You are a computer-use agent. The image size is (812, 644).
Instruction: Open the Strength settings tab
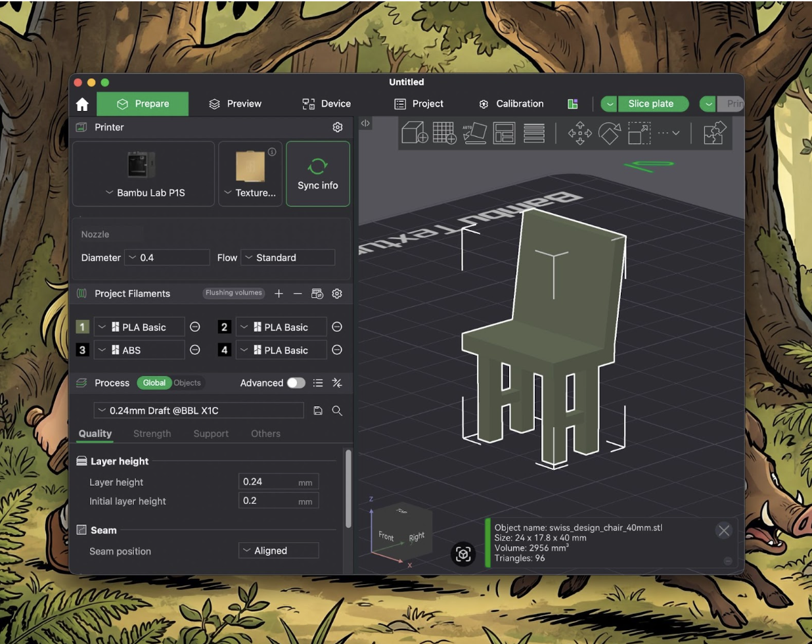(152, 434)
